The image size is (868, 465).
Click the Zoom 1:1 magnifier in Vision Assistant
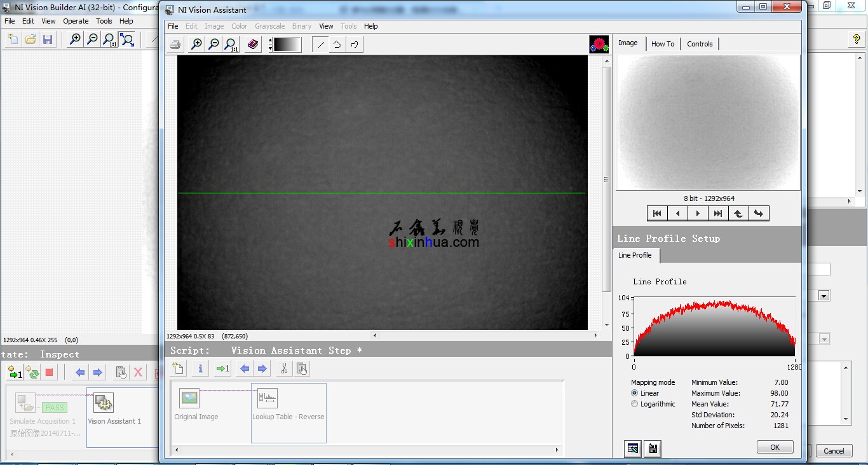231,45
